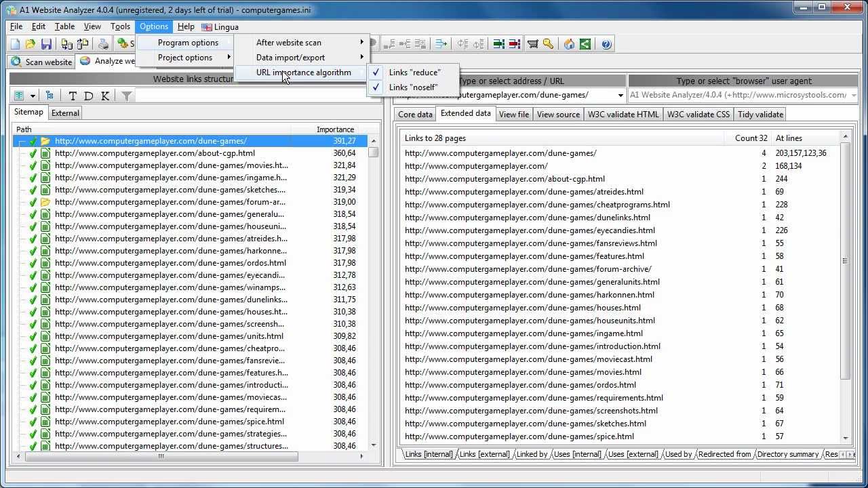Viewport: 868px width, 488px height.
Task: Click the copy-to-clipboard toolbar icon next to Save
Action: click(x=66, y=44)
